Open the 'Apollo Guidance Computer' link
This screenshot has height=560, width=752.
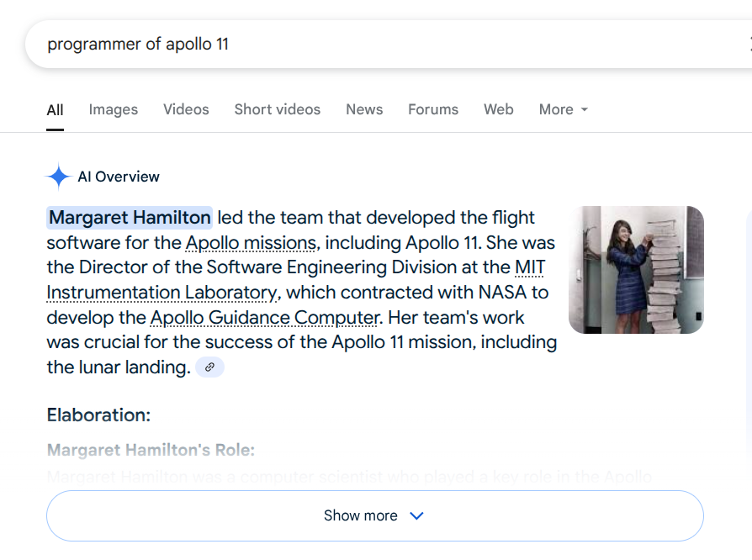coord(264,318)
